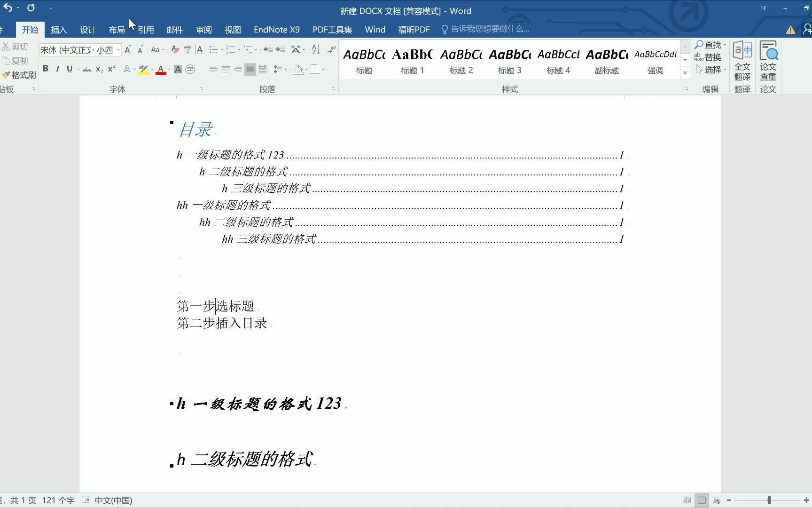Toggle Italic formatting

tap(57, 69)
